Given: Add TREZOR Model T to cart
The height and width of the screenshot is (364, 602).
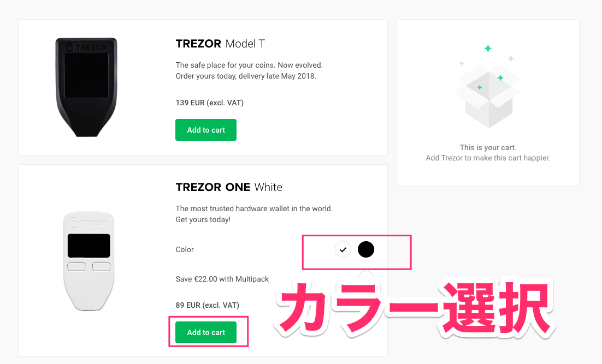Looking at the screenshot, I should coord(206,130).
